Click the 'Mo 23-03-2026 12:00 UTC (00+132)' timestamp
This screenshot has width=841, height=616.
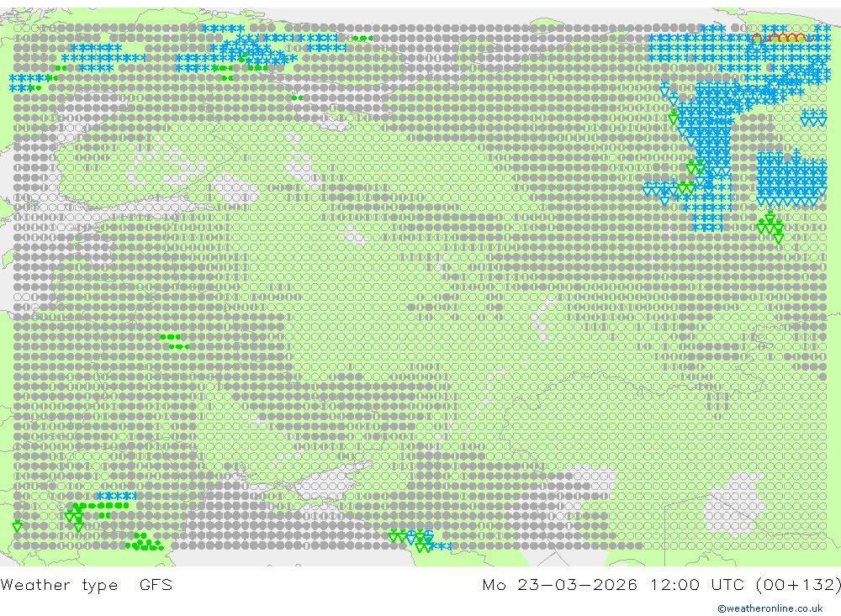661,584
